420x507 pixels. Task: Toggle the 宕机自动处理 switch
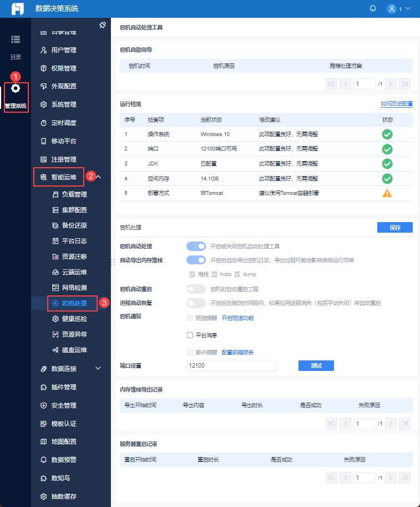[x=196, y=247]
